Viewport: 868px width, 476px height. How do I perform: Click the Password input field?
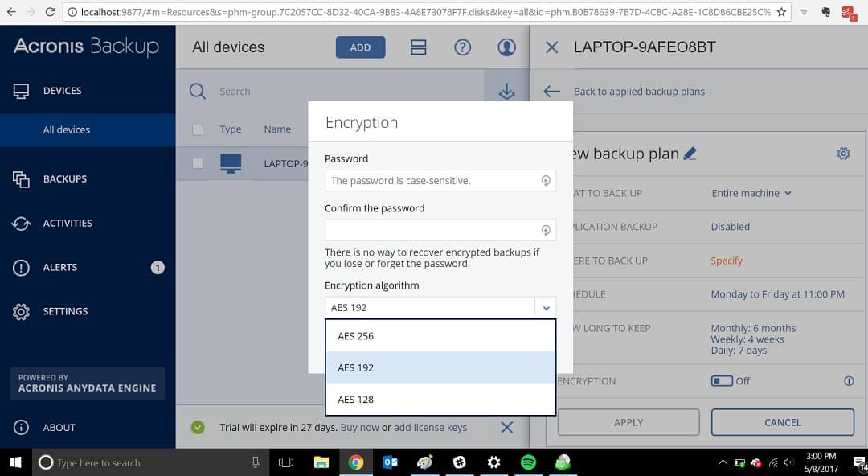point(440,181)
